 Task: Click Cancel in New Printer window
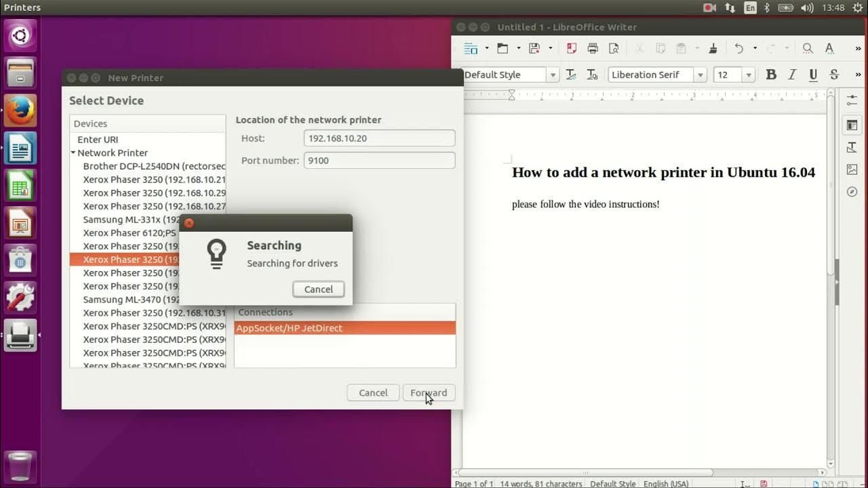coord(373,392)
